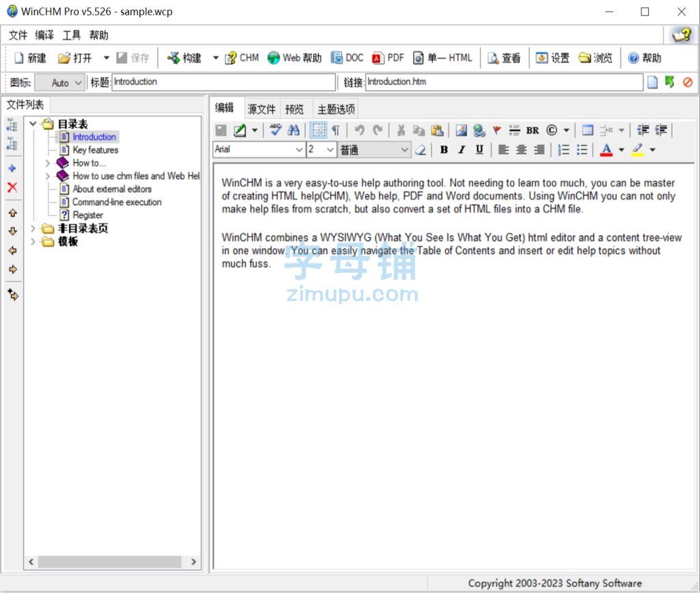The image size is (700, 593).
Task: Insert a table using table icon
Action: point(587,130)
